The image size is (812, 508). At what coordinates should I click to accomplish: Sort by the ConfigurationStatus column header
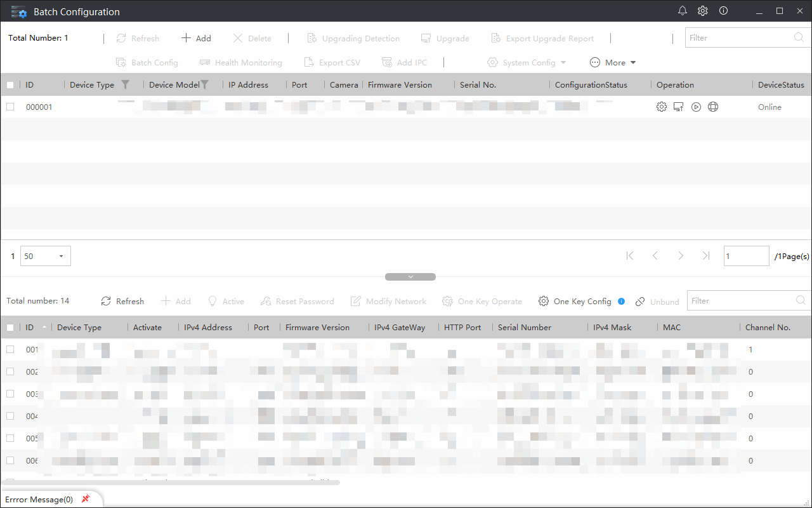pos(591,85)
